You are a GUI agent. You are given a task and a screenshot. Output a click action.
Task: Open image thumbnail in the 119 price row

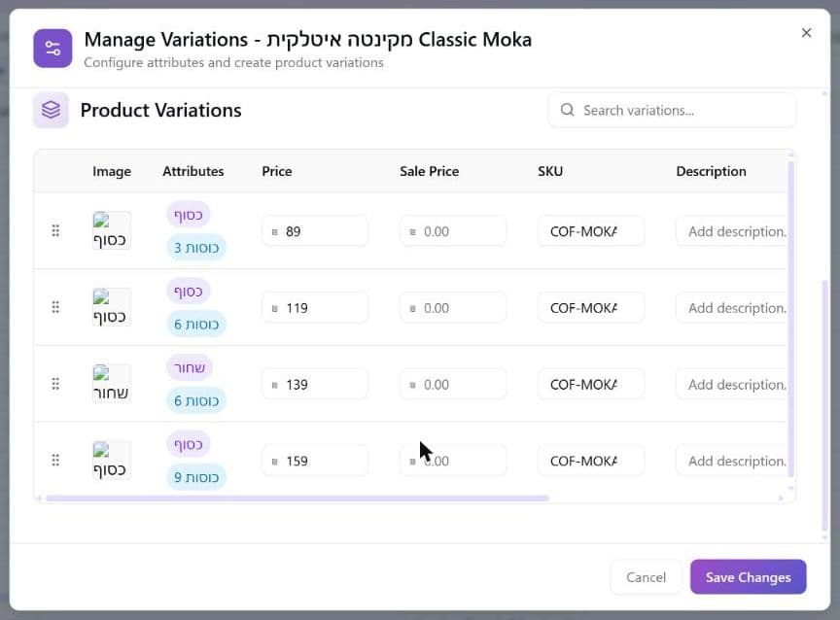(x=112, y=307)
